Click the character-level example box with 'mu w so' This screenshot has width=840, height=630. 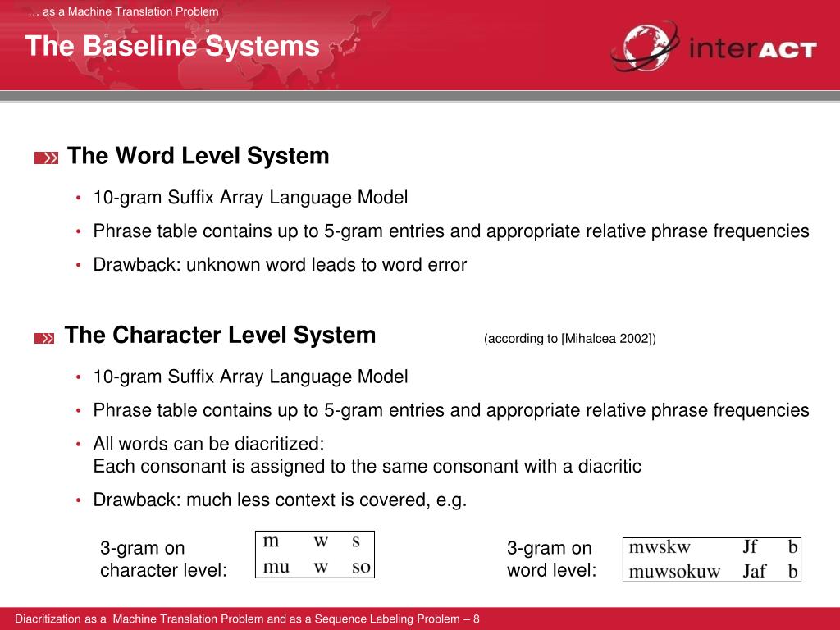click(315, 555)
